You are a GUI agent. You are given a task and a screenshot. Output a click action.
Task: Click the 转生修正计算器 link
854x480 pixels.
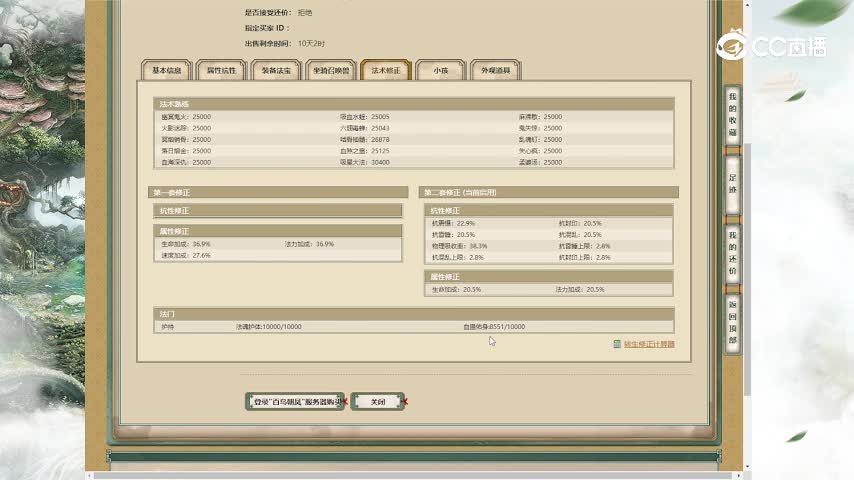tap(649, 344)
